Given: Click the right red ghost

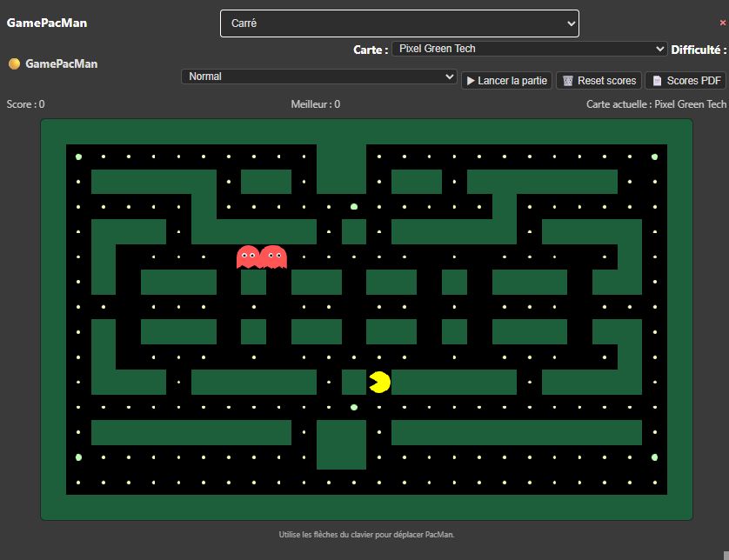Looking at the screenshot, I should tap(273, 257).
